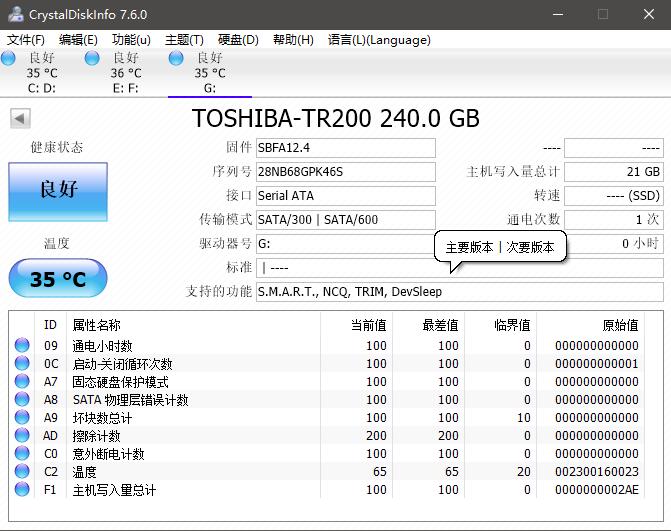This screenshot has width=671, height=531.
Task: Click the 良好 health status button
Action: tap(58, 192)
